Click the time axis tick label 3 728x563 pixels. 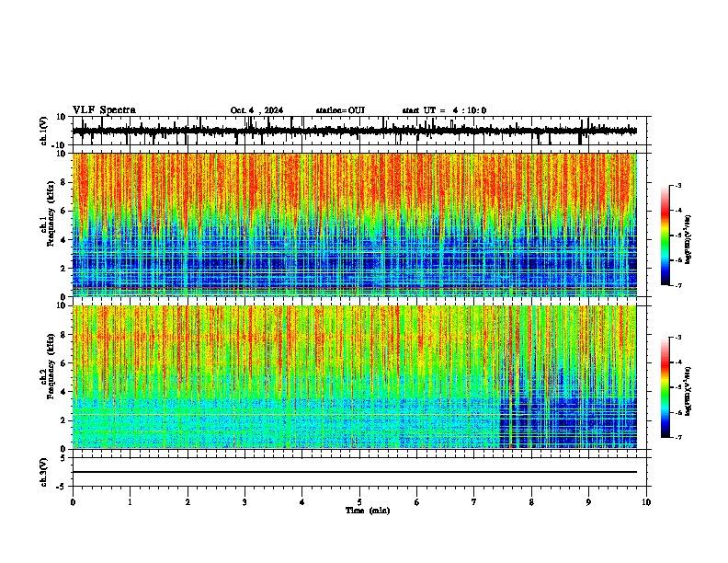(x=245, y=502)
